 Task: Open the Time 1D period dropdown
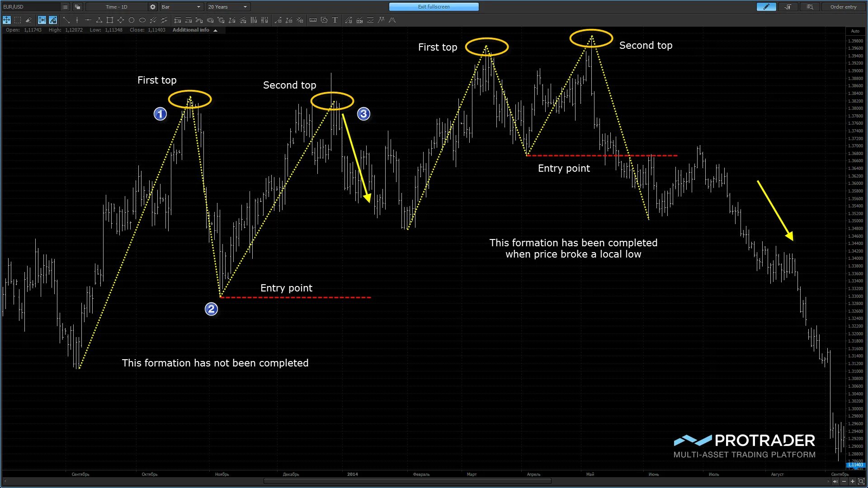pos(116,7)
